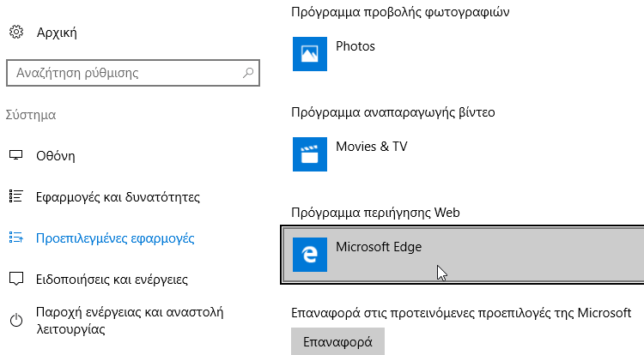This screenshot has height=355, width=644.
Task: Open the Οθόνη settings page
Action: (56, 156)
